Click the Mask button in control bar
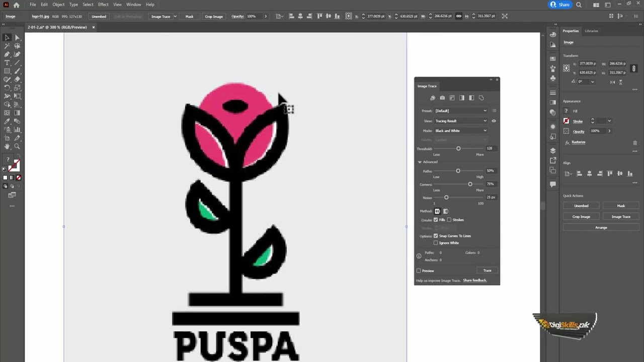The height and width of the screenshot is (362, 644). [189, 16]
